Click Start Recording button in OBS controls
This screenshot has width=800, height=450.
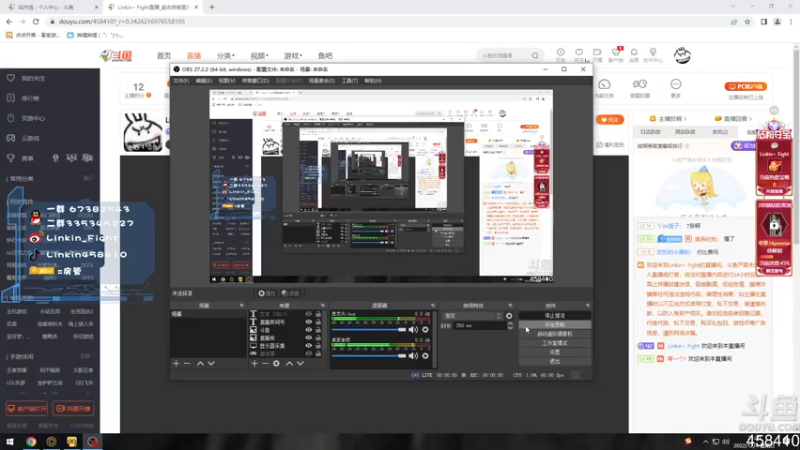555,325
